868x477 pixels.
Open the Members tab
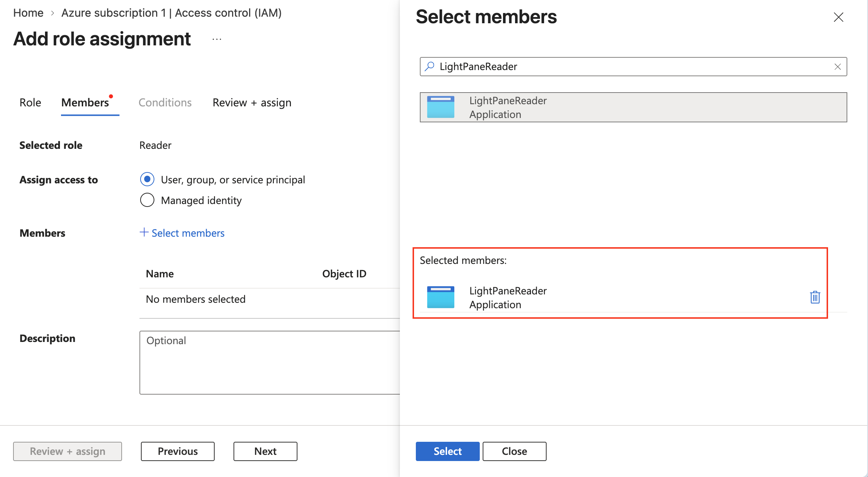pyautogui.click(x=85, y=103)
